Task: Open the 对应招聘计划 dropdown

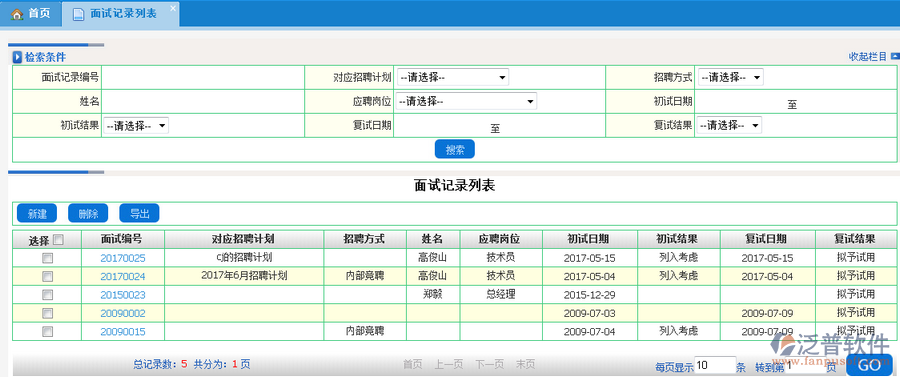Action: point(452,77)
